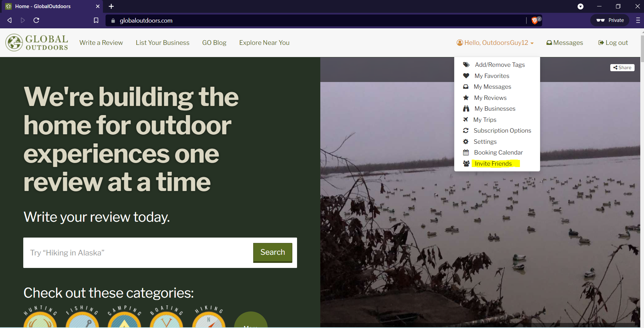Click the group icon beside Invite Friends

point(466,163)
